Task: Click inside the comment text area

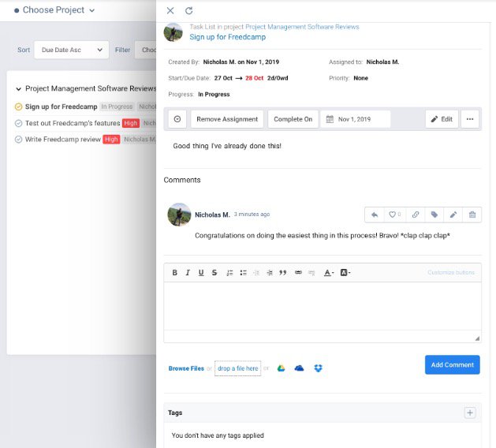Action: pyautogui.click(x=323, y=306)
